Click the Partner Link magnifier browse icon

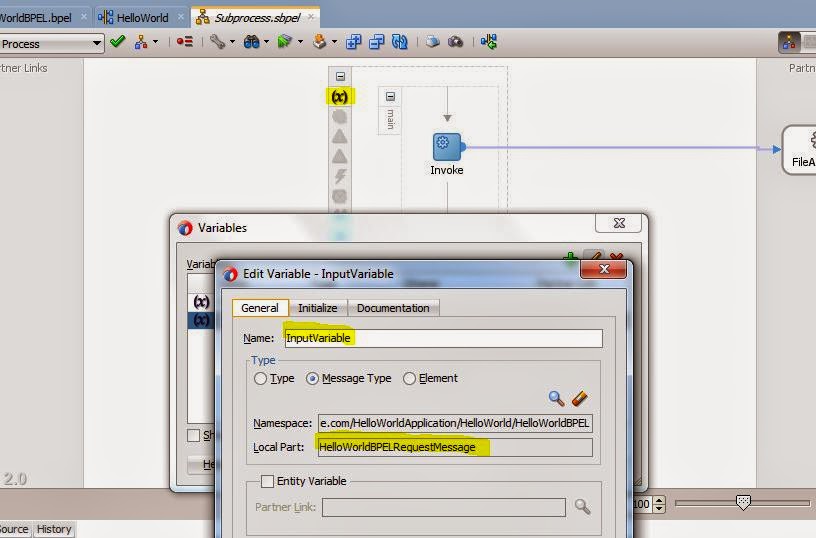[x=582, y=507]
